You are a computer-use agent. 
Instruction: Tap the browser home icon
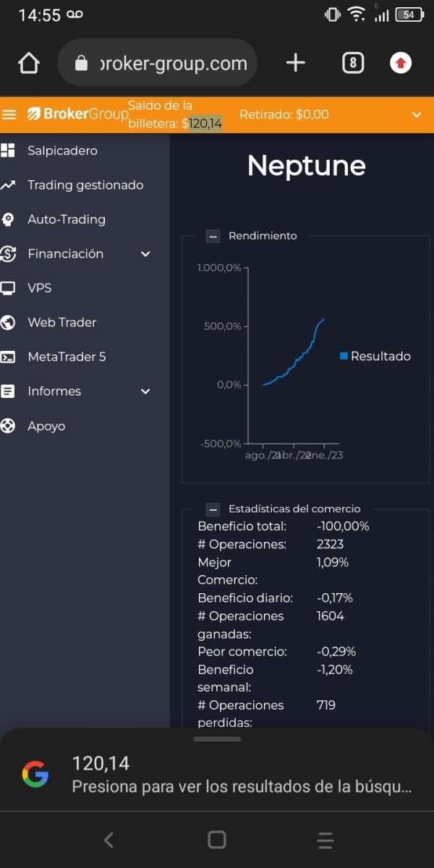coord(29,64)
